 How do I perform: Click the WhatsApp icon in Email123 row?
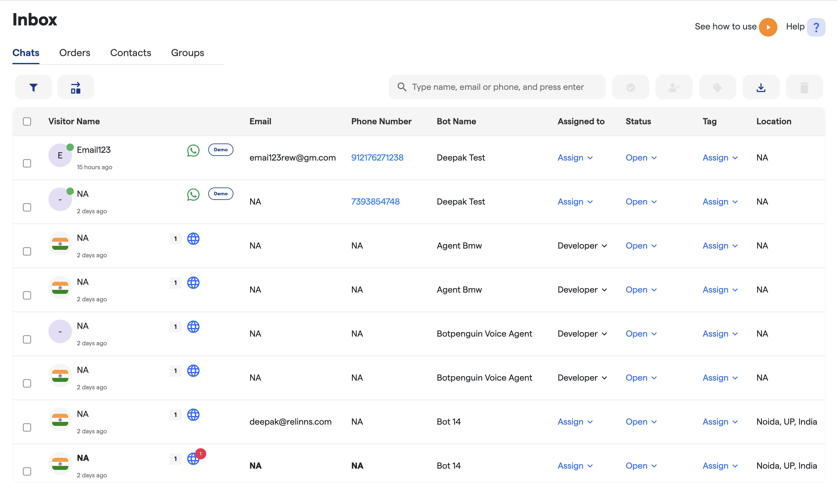point(193,150)
